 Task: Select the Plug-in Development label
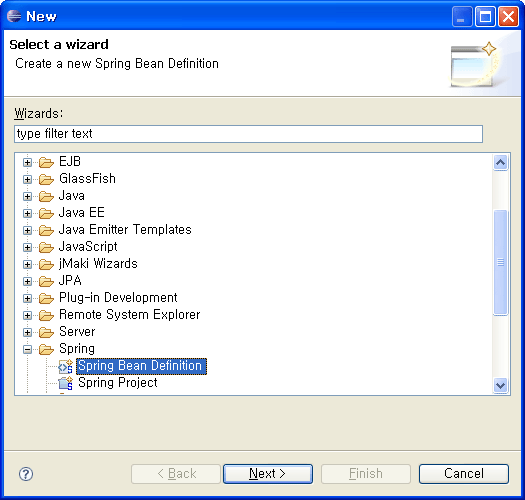118,298
